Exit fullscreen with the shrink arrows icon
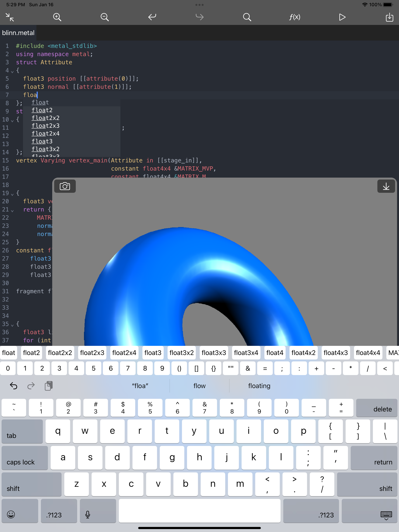This screenshot has height=532, width=399. [x=10, y=17]
